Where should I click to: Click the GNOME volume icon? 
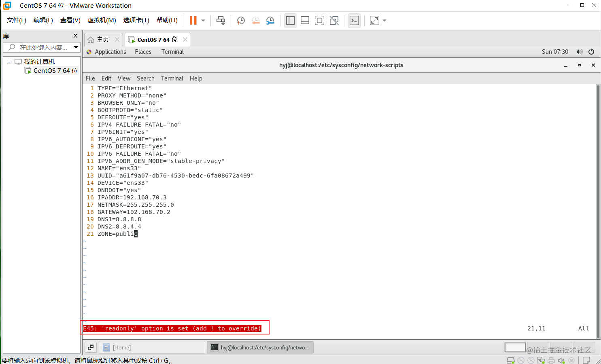pos(580,52)
